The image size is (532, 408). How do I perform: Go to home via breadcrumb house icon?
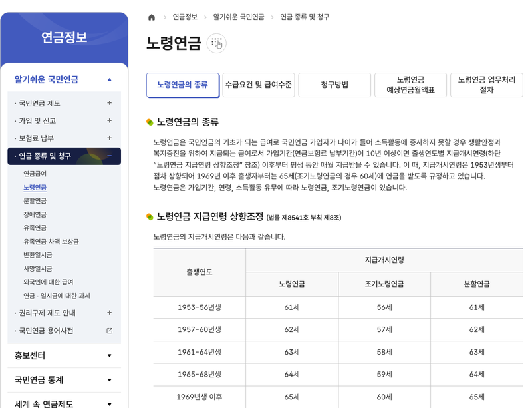click(x=152, y=17)
